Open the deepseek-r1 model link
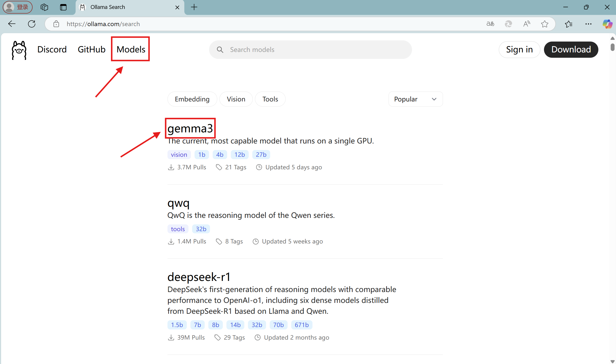The image size is (616, 364). click(x=199, y=277)
